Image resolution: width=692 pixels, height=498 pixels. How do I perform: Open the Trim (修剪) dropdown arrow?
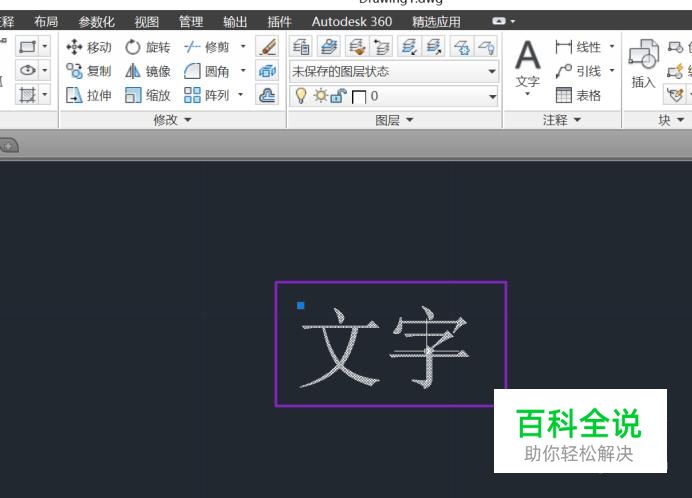(x=243, y=46)
